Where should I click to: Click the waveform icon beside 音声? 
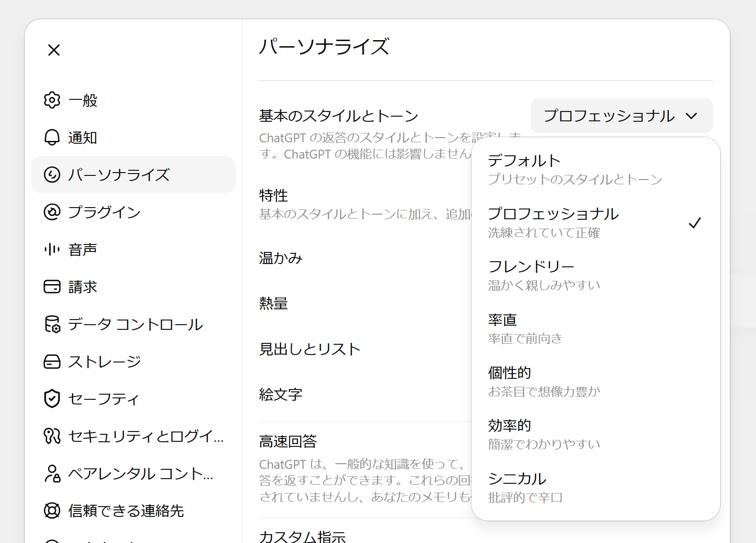(x=52, y=250)
